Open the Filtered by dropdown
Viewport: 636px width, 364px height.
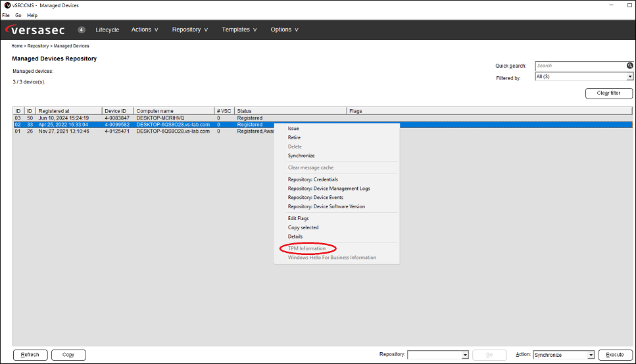(x=584, y=77)
